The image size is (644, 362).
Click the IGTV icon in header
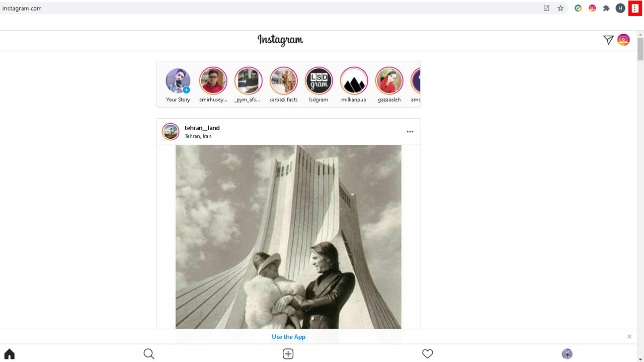tap(623, 40)
